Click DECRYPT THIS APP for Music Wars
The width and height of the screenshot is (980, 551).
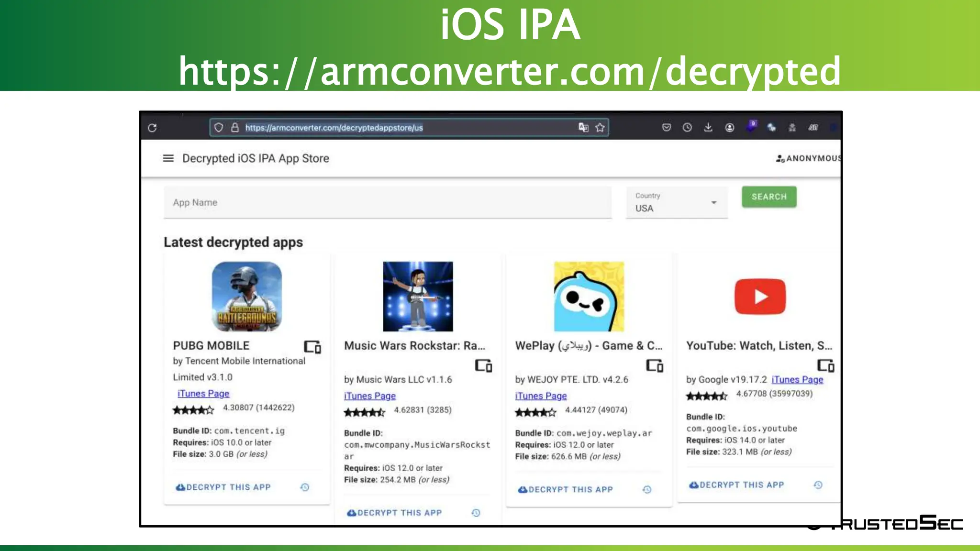[x=394, y=513]
